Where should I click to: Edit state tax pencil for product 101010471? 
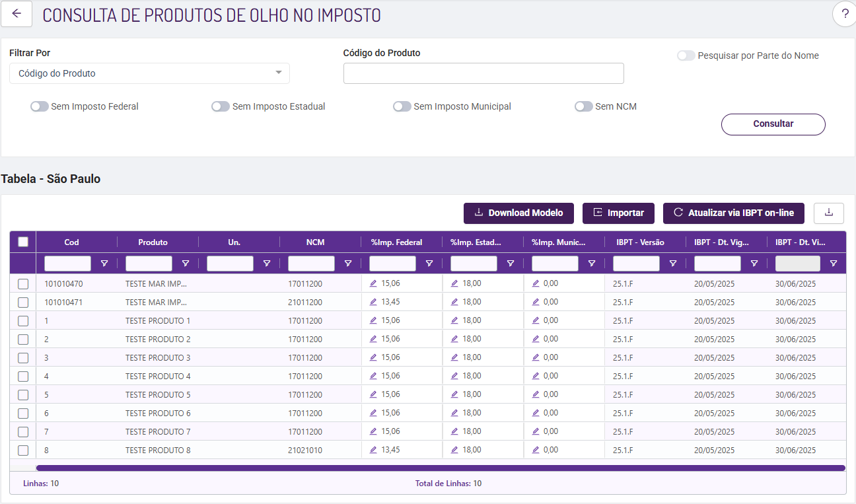454,302
